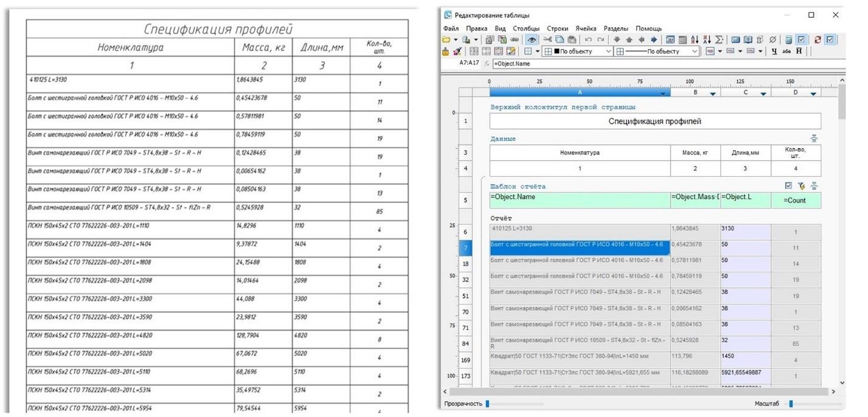868x417 pixels.
Task: Open column A header dropdown arrow
Action: [x=662, y=94]
